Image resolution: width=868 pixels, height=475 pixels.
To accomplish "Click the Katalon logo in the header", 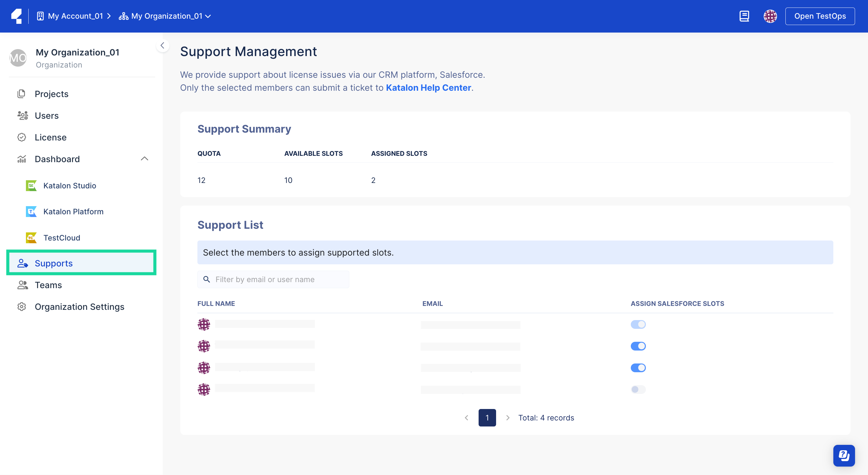I will coord(16,16).
